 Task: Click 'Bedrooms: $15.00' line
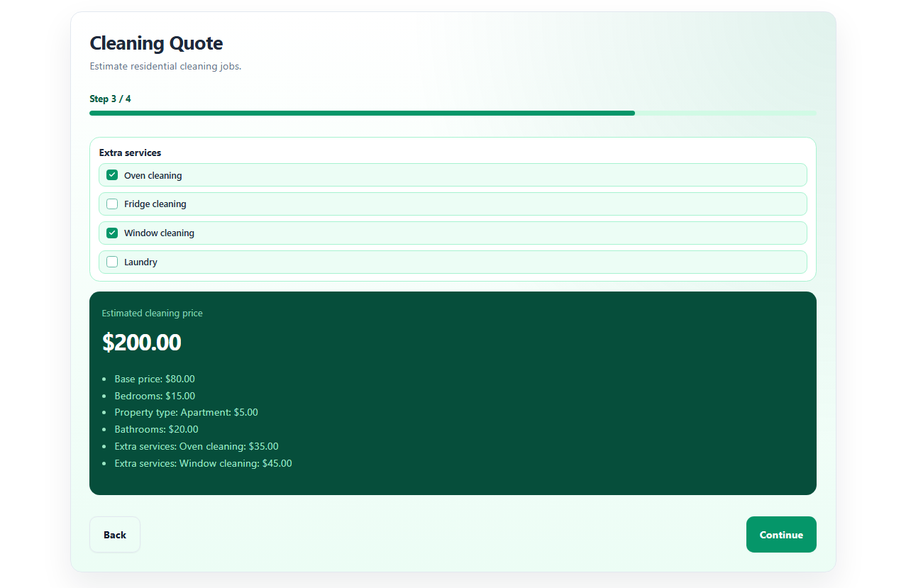(155, 396)
